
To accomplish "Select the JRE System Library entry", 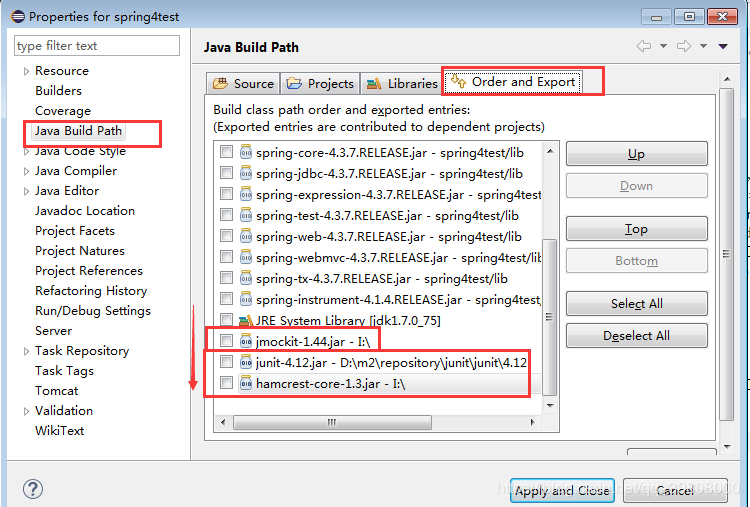I will click(x=348, y=320).
